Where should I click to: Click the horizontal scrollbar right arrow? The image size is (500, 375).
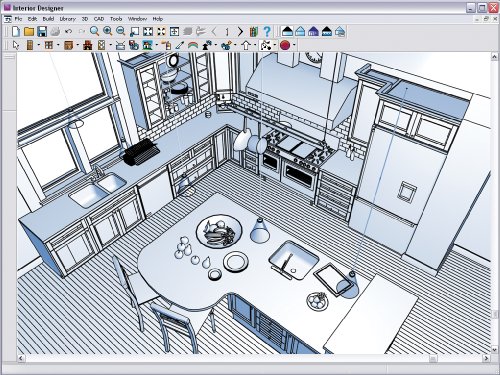click(x=486, y=358)
